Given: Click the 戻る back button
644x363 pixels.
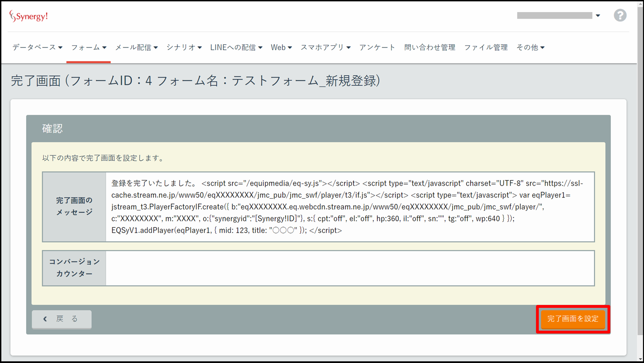Looking at the screenshot, I should (x=62, y=319).
